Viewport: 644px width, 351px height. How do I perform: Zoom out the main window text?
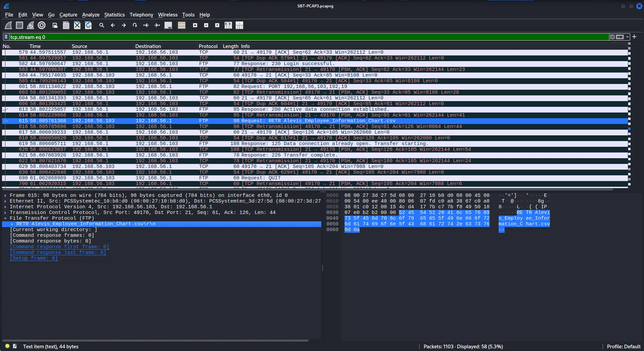click(x=206, y=25)
